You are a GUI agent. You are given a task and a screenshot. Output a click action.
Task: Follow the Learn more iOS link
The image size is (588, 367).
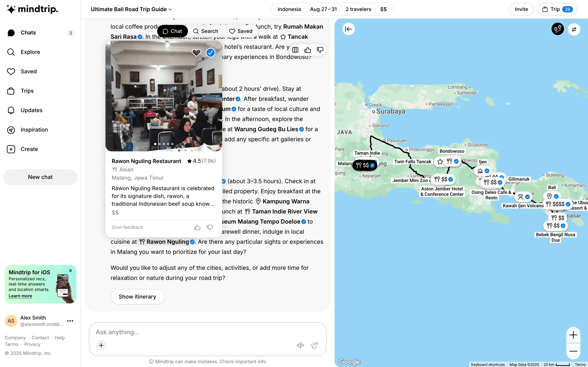[20, 296]
